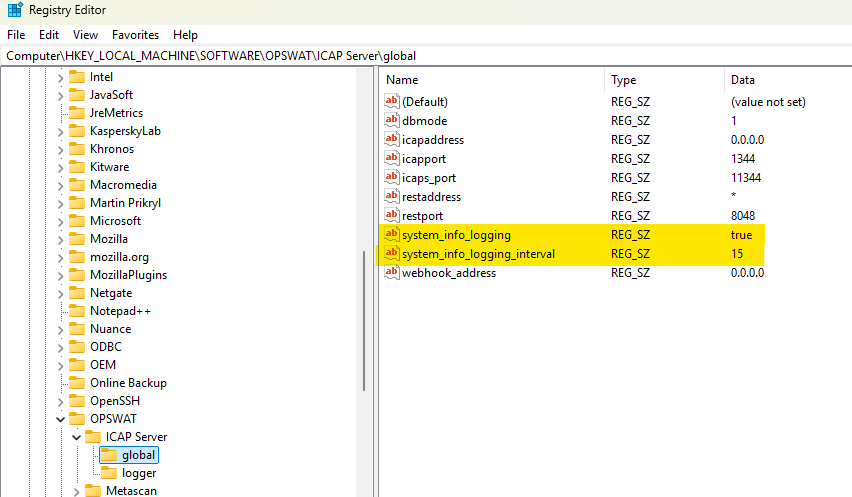852x497 pixels.
Task: Expand the Microsoft key
Action: click(60, 222)
